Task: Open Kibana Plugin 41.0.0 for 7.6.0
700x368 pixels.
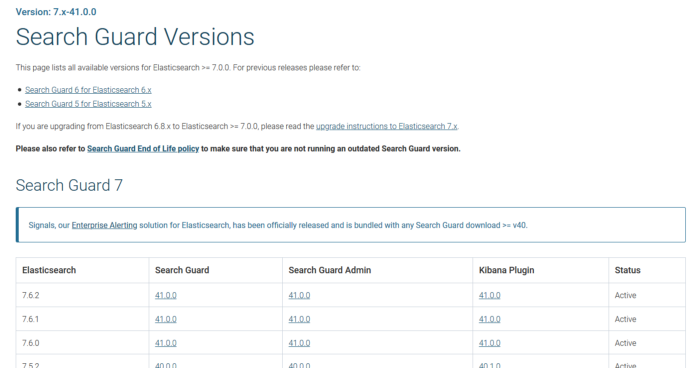Action: pos(490,343)
